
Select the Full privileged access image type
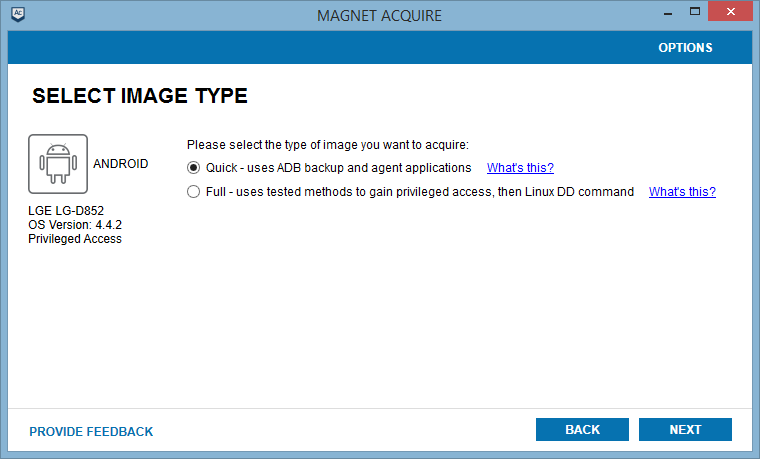click(193, 192)
